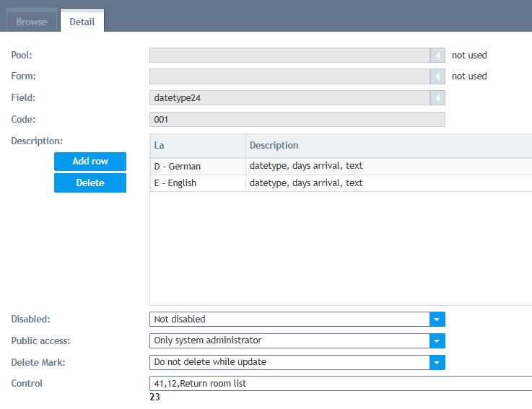
Task: Click the Code input showing 001
Action: pos(297,120)
